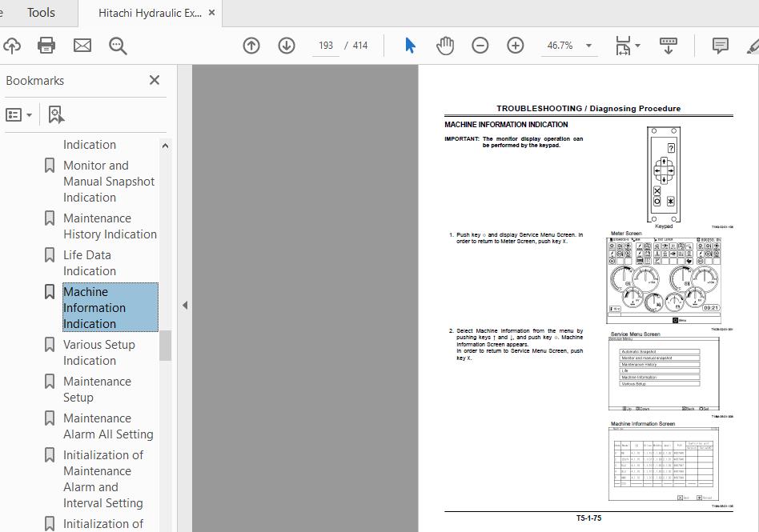Click the Meter Screen illustration
This screenshot has height=532, width=759.
(x=664, y=281)
